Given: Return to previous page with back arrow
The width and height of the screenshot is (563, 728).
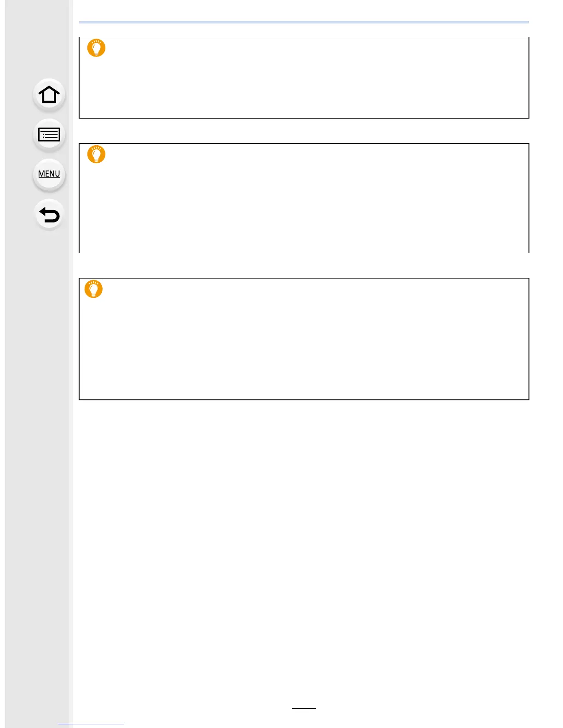Looking at the screenshot, I should (x=49, y=215).
